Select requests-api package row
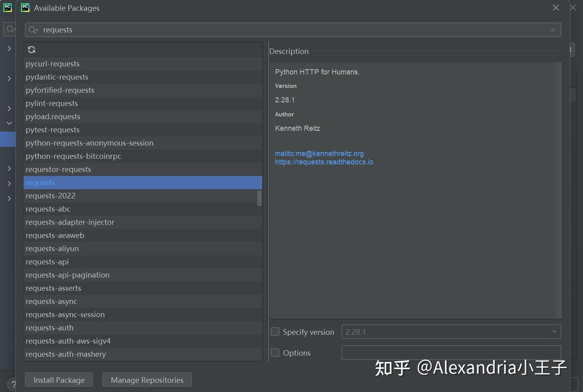 point(143,262)
